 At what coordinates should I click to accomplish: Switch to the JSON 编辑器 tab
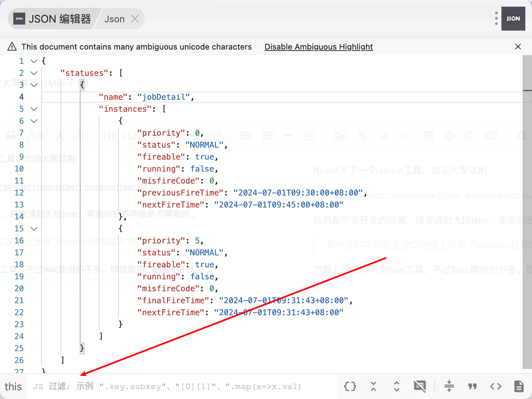53,19
